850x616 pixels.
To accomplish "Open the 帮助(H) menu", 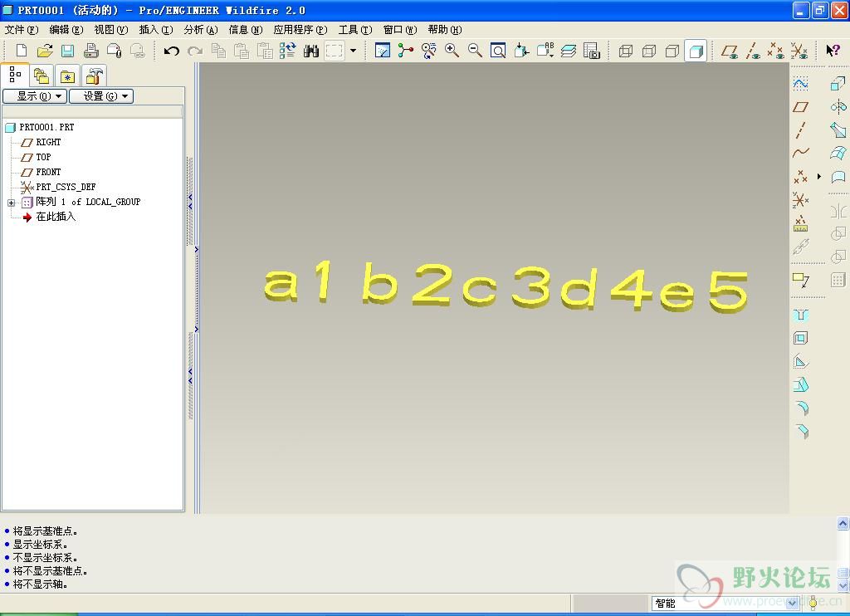I will pos(445,30).
